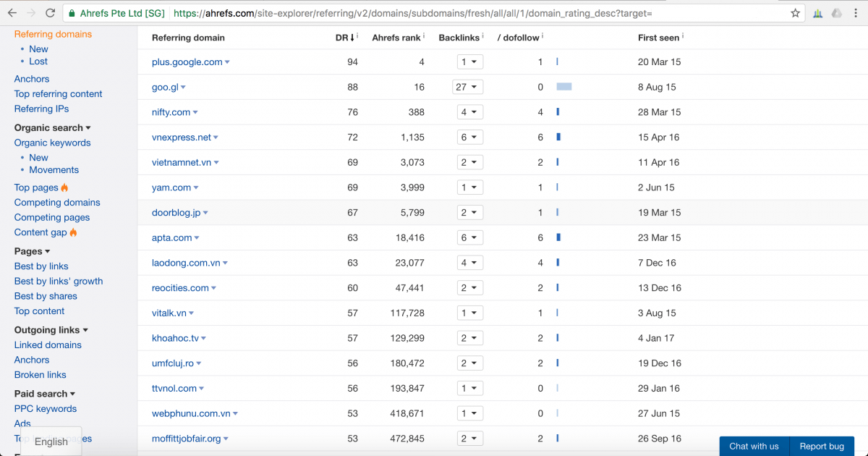Image resolution: width=868 pixels, height=456 pixels.
Task: Open Movements under Organic keywords
Action: pyautogui.click(x=54, y=170)
